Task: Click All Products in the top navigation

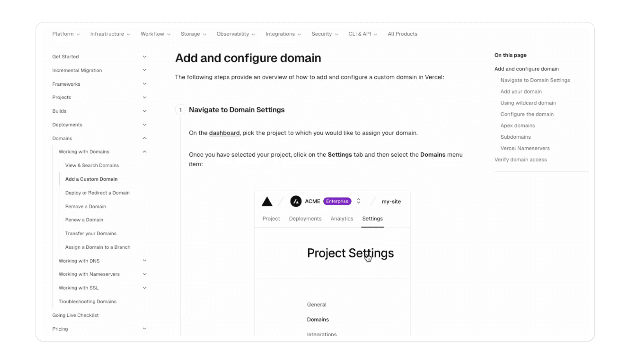Action: tap(402, 34)
